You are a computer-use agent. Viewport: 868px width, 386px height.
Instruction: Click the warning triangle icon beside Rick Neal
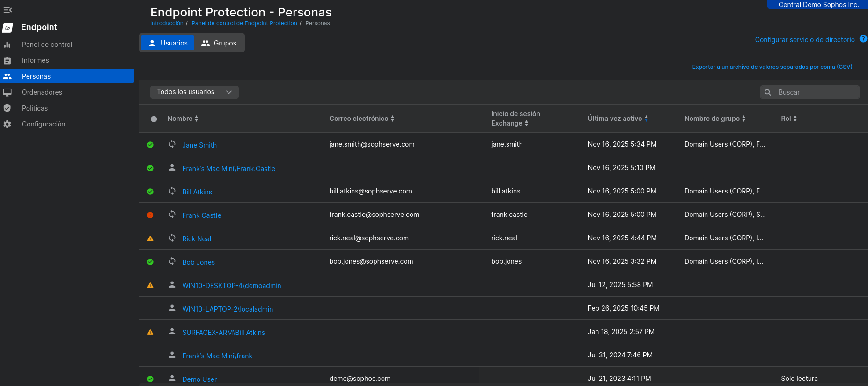[150, 238]
